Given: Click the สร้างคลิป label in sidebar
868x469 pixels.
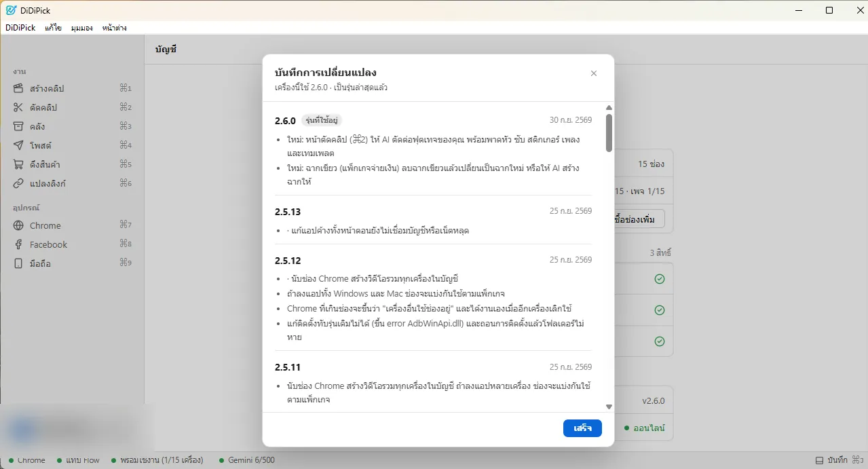Looking at the screenshot, I should (47, 88).
